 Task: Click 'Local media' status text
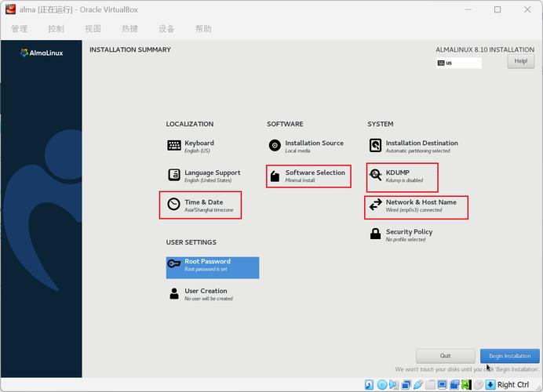(x=297, y=151)
